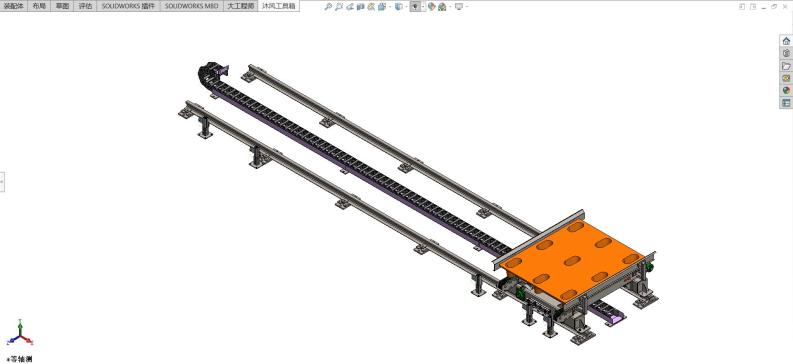Select the 草图 tab
Viewport: 793px width, 364px height.
62,6
